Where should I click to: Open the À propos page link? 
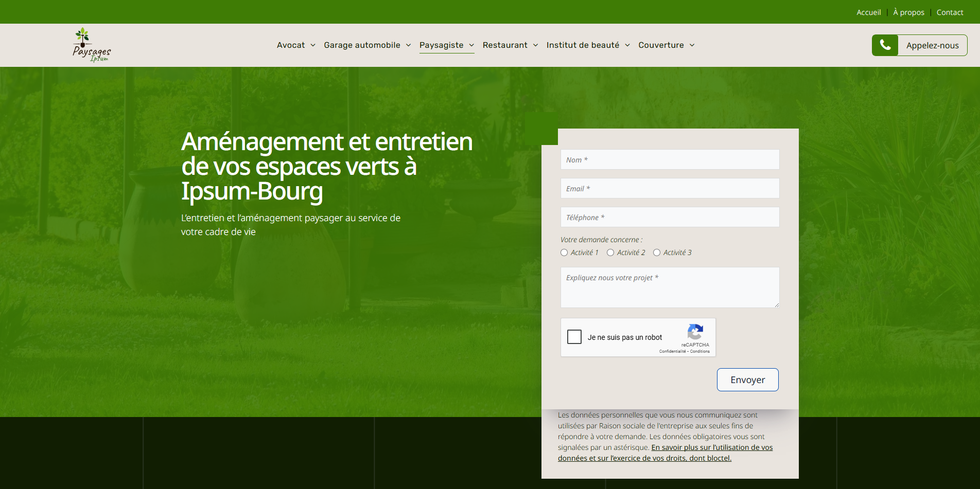click(908, 12)
